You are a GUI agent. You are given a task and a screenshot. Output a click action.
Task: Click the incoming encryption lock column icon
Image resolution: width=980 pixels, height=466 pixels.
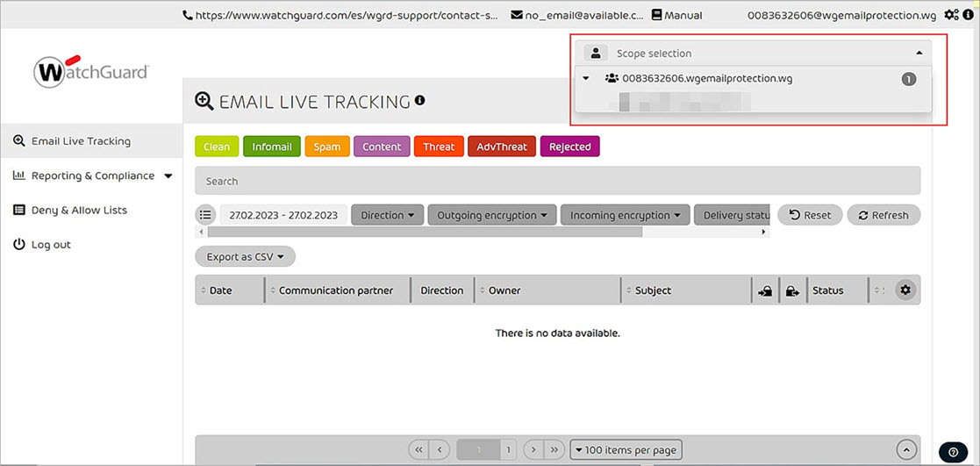pos(765,290)
